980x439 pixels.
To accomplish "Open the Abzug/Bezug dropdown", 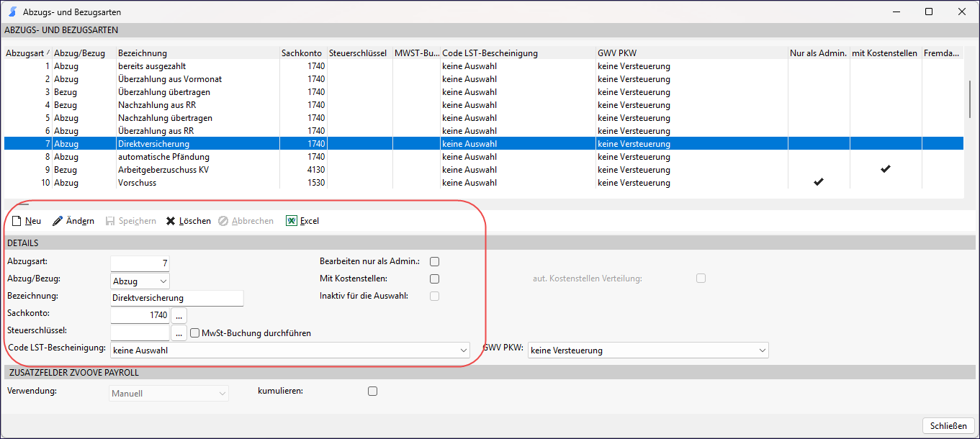I will pos(140,281).
